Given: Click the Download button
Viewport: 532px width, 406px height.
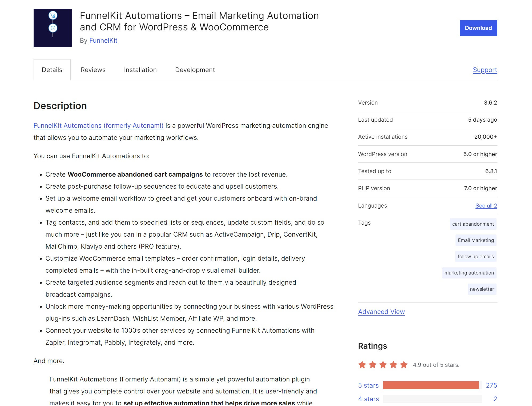Looking at the screenshot, I should pos(478,28).
